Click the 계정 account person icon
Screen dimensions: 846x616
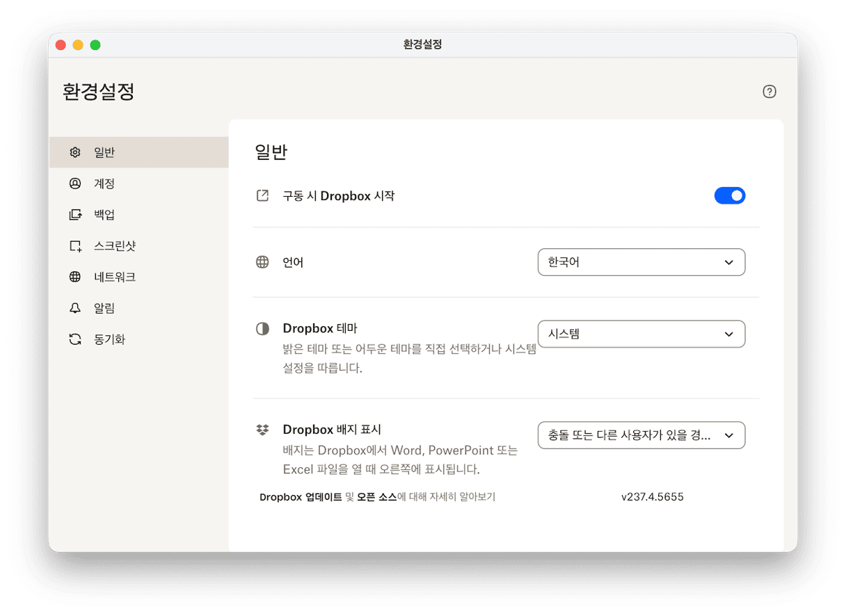(75, 184)
